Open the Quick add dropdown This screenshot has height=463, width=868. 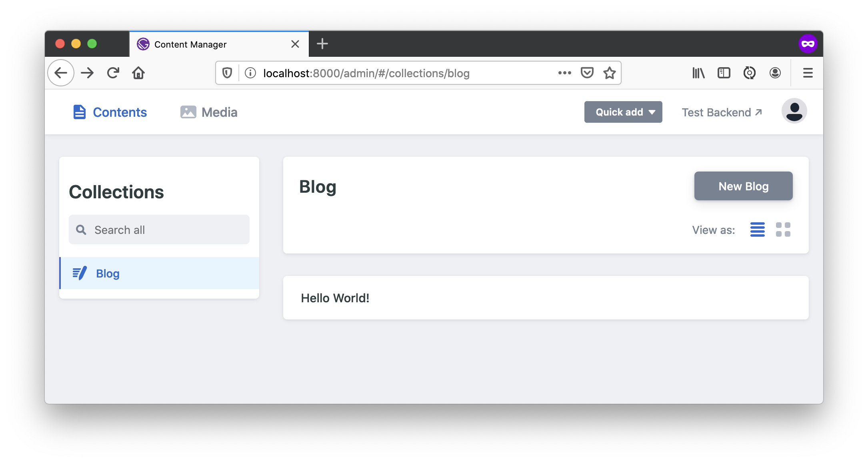pyautogui.click(x=623, y=112)
